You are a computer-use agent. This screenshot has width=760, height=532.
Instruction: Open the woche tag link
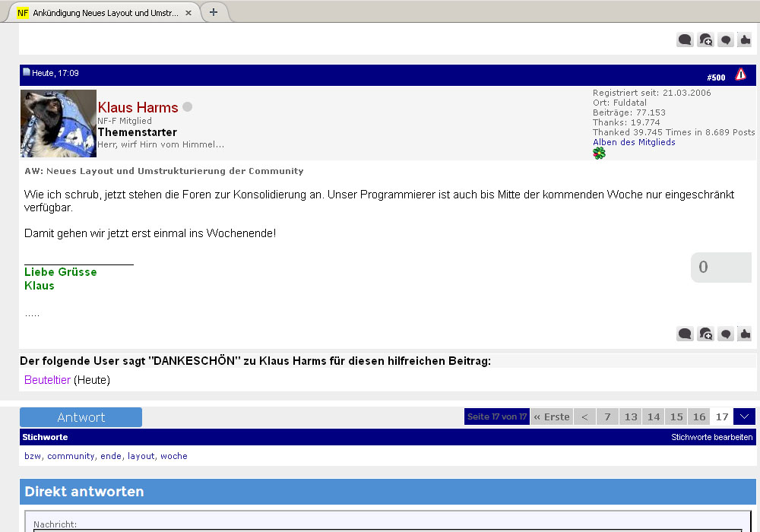coord(173,456)
